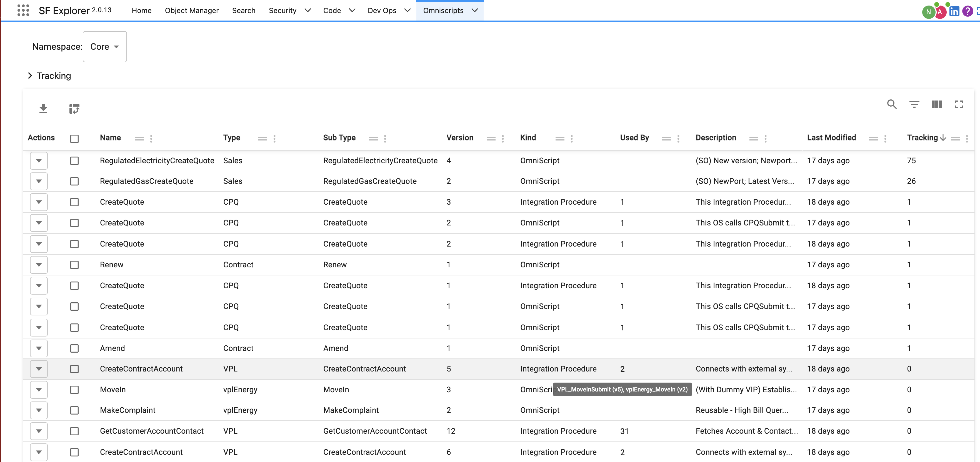Click the refresh table layout icon
Viewport: 980px width, 462px height.
click(74, 109)
